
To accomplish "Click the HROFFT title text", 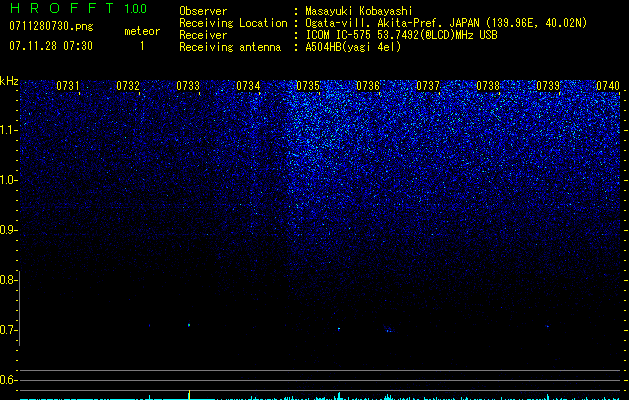I will [62, 8].
